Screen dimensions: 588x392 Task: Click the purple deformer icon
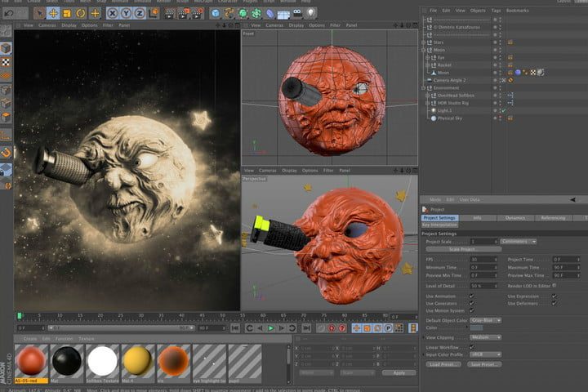(x=270, y=14)
